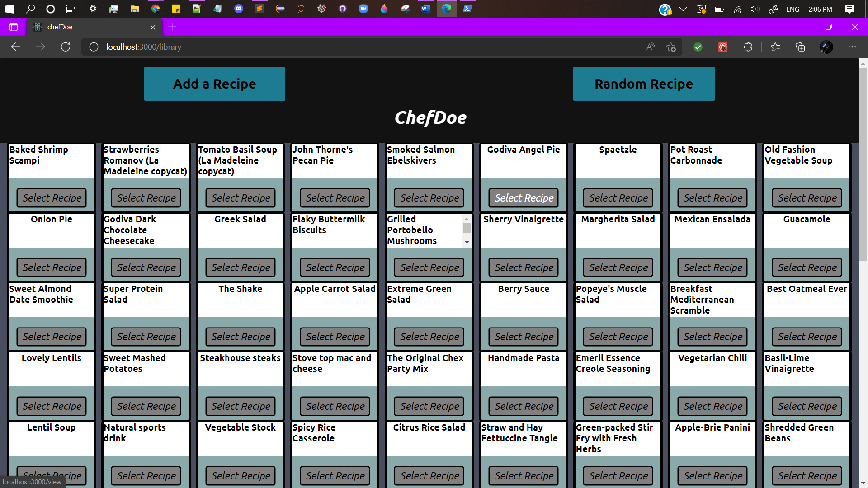Viewport: 868px width, 488px height.
Task: Open the Favorites list icon
Action: coord(775,47)
